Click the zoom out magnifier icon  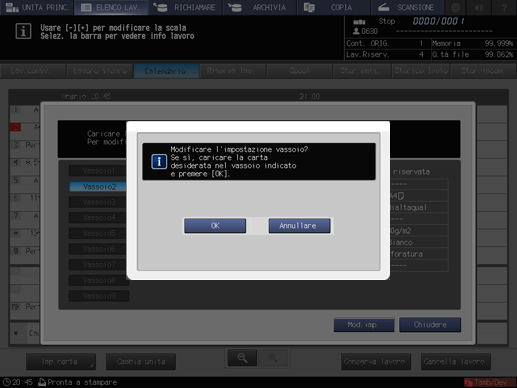tap(242, 358)
